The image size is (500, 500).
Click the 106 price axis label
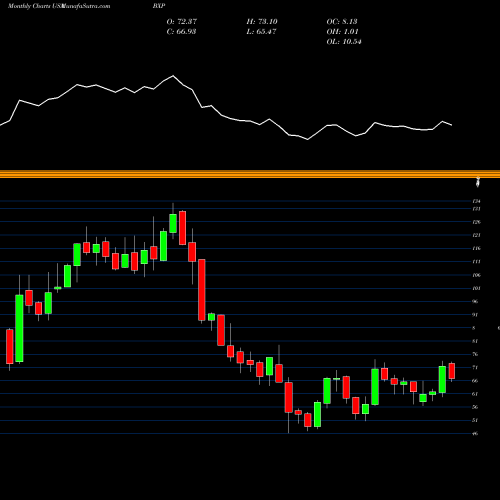(477, 275)
